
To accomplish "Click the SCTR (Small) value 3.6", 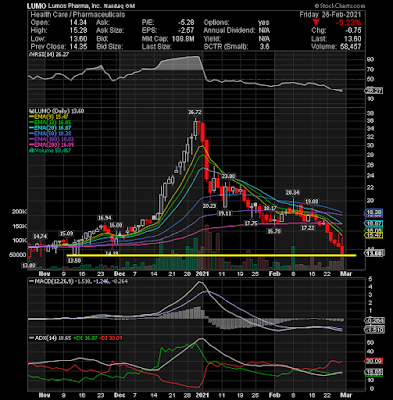I will click(264, 47).
